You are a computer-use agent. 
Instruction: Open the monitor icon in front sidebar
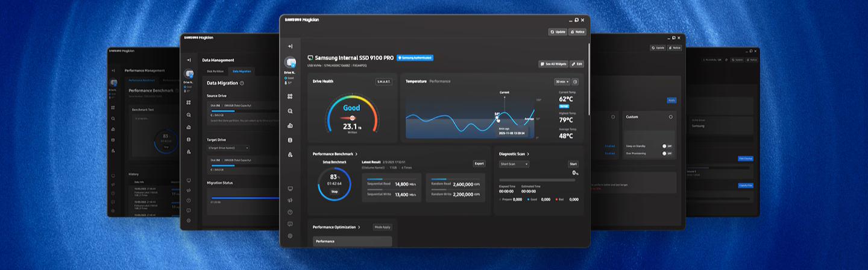click(290, 189)
